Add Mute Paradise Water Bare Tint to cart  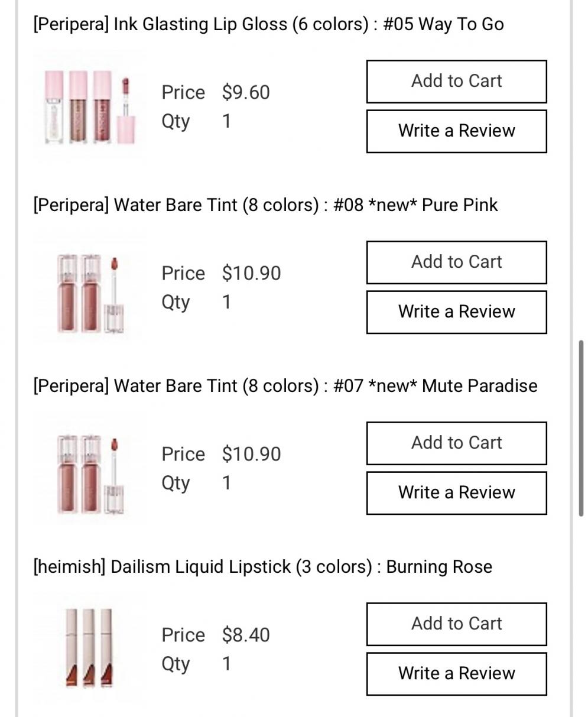click(456, 443)
